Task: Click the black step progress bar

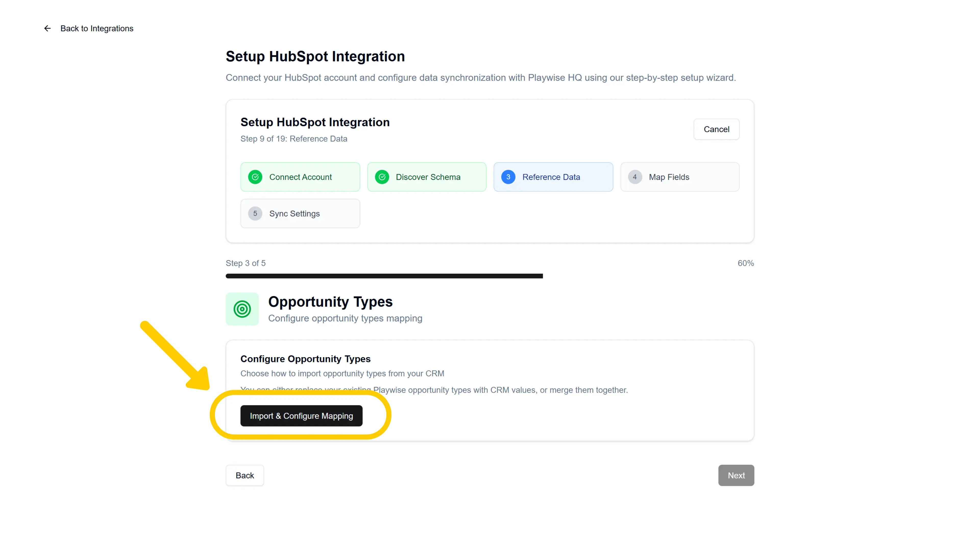Action: (x=384, y=276)
